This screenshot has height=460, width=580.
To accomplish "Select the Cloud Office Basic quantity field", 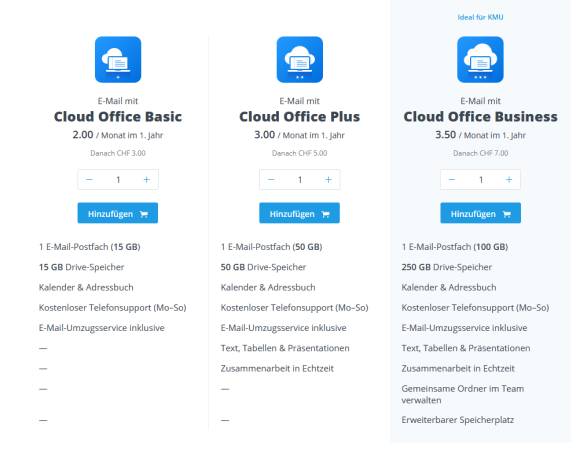I will (x=118, y=180).
